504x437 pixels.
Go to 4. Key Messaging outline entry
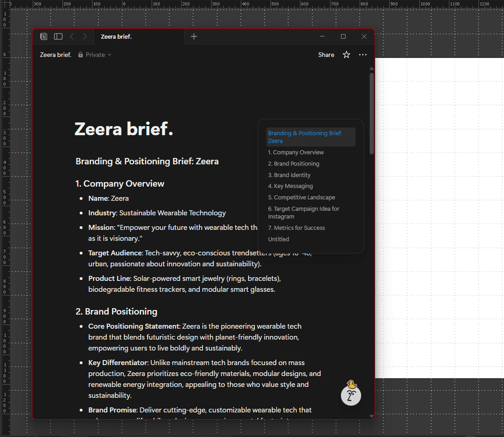pyautogui.click(x=290, y=186)
